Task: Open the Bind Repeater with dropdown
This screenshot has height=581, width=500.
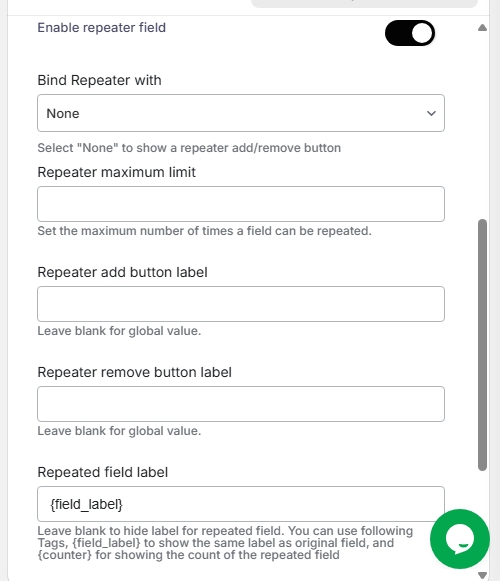Action: [241, 113]
